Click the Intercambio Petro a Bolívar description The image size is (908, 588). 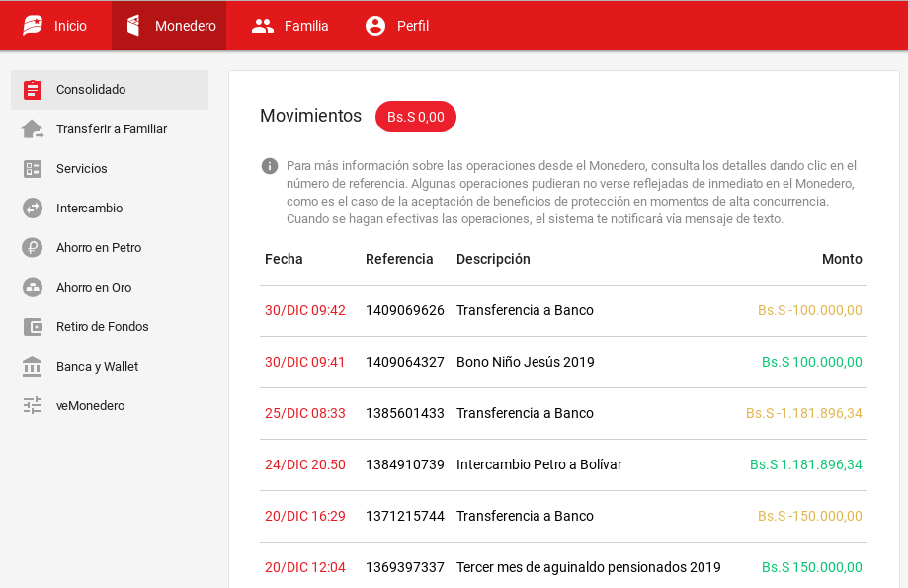(539, 464)
